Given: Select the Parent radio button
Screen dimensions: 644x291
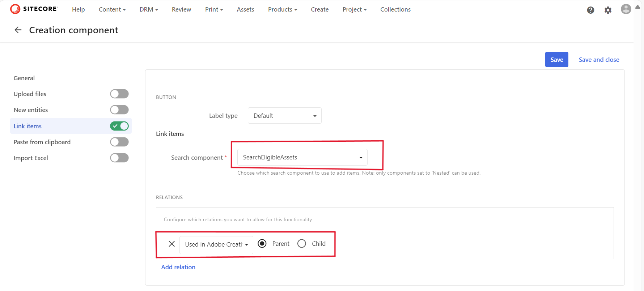Looking at the screenshot, I should [x=262, y=244].
